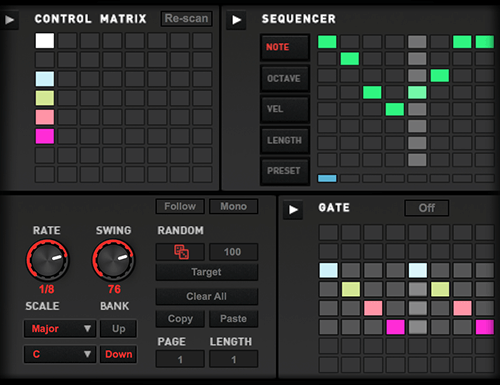Open the Major scale dropdown
This screenshot has height=385, width=500.
(60, 329)
